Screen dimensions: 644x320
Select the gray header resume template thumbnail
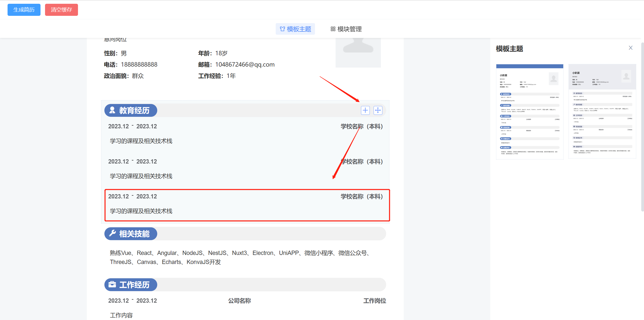pyautogui.click(x=602, y=111)
